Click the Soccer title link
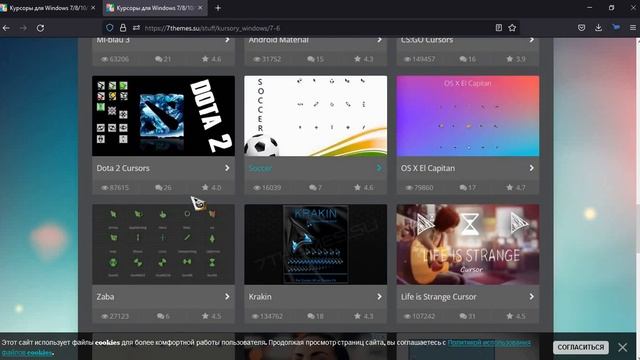640x360 pixels. [260, 168]
